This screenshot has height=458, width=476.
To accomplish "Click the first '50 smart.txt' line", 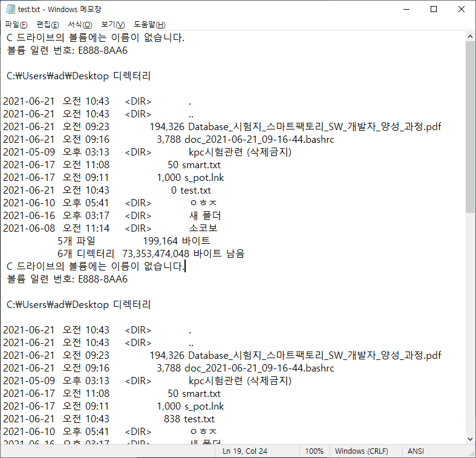I will [112, 165].
